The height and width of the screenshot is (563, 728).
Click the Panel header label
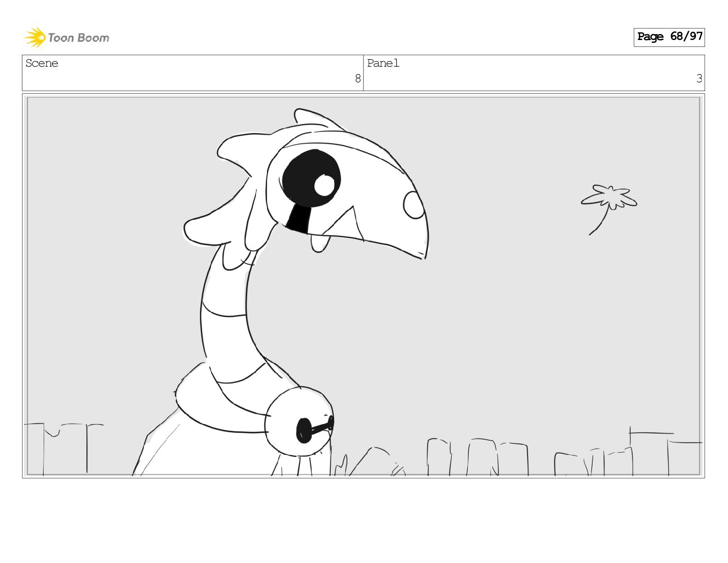(x=383, y=63)
